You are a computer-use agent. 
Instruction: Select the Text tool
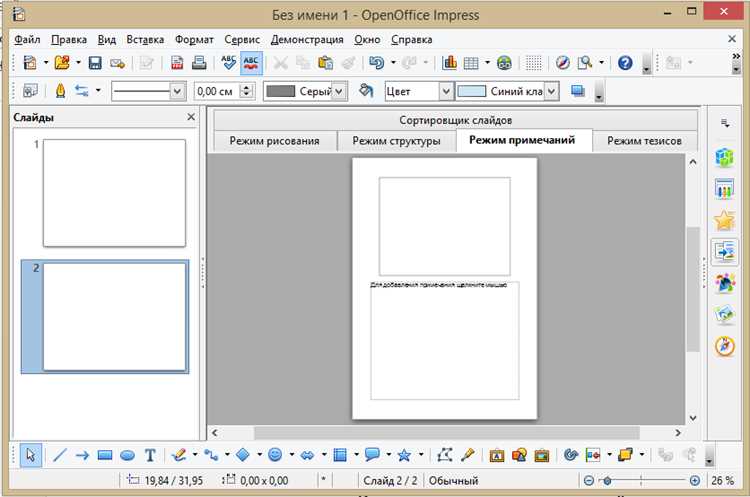pos(150,455)
